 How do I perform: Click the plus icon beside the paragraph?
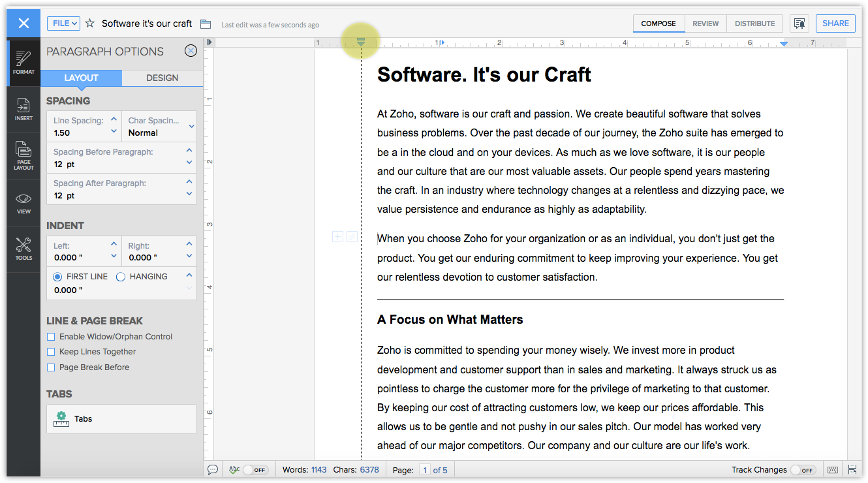337,236
